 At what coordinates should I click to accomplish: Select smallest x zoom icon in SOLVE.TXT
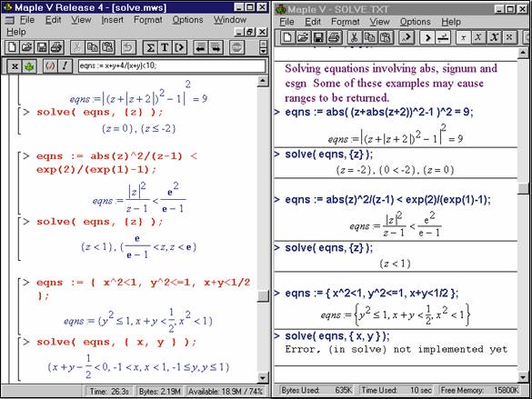(463, 37)
